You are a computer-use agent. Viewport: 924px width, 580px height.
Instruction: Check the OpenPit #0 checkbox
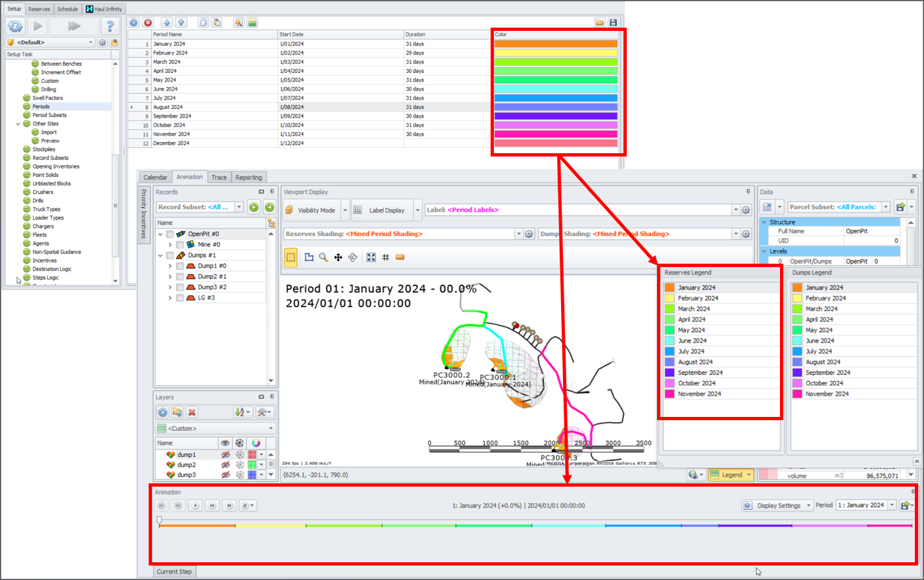(x=170, y=234)
